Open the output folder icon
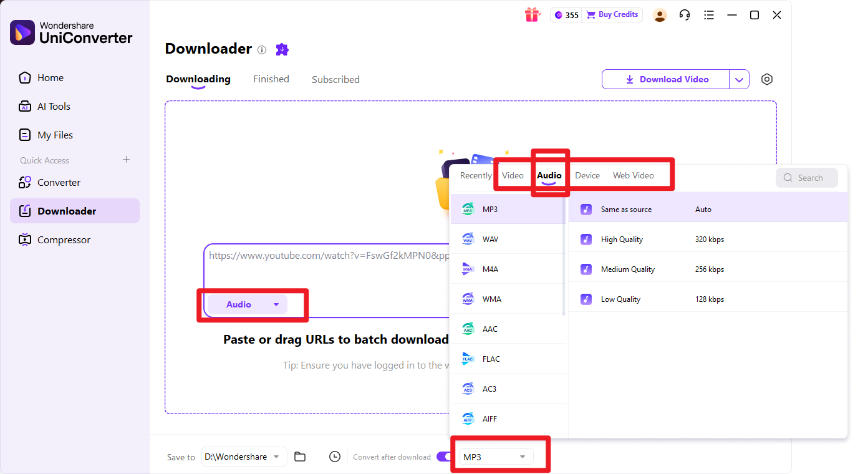This screenshot has width=868, height=474. pos(300,457)
